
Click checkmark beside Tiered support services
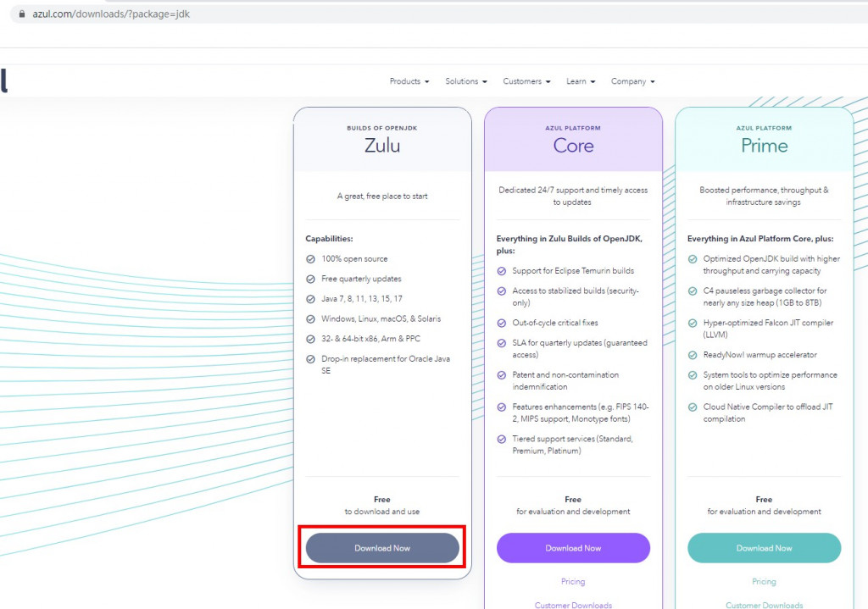502,440
